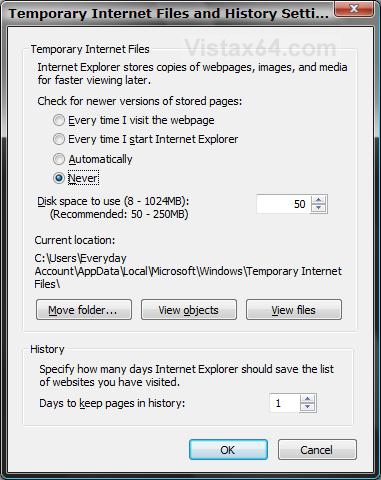Decrease disk space value with down arrow
The image size is (381, 480).
coord(319,208)
